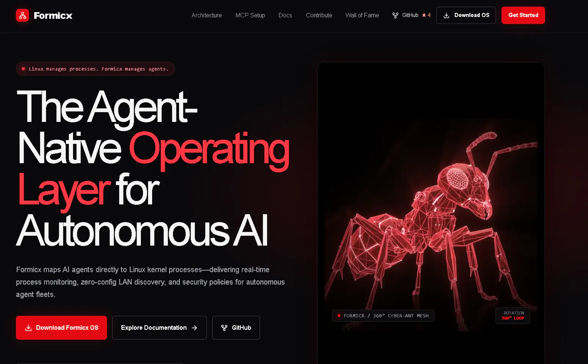Open the Contribute nav link
The height and width of the screenshot is (364, 588).
319,15
